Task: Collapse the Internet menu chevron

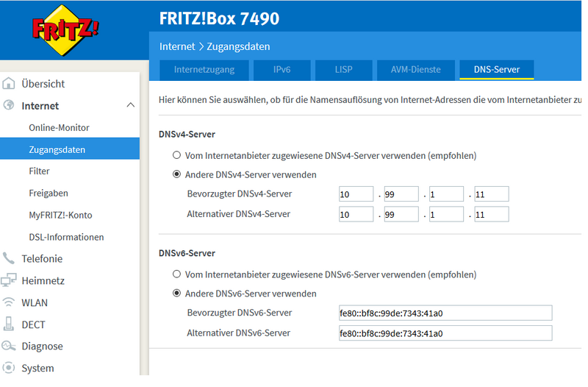Action: (131, 106)
